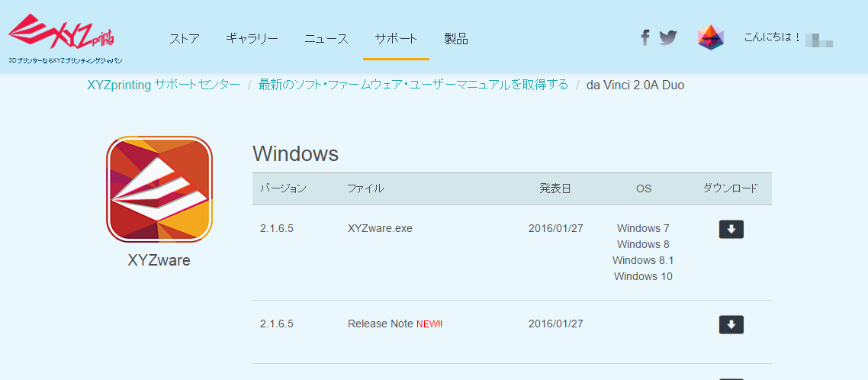Download XYZware.exe via arrow button
The image size is (868, 380).
click(731, 230)
